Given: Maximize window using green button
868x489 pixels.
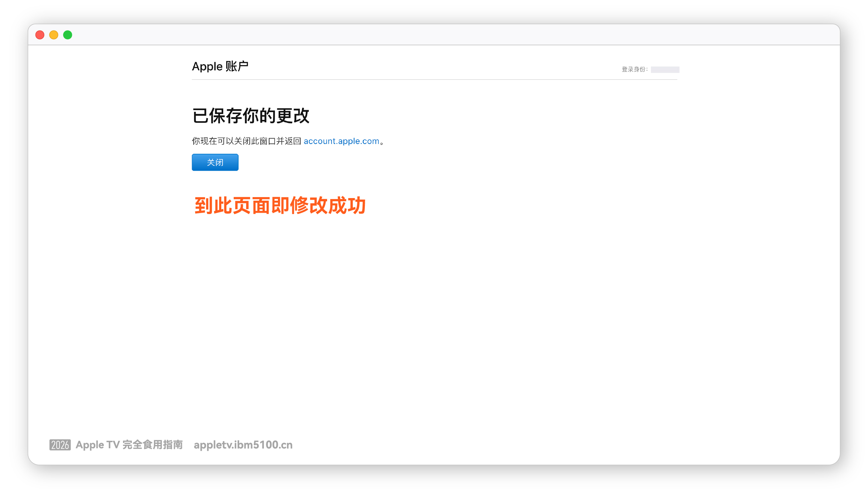Looking at the screenshot, I should pyautogui.click(x=68, y=35).
